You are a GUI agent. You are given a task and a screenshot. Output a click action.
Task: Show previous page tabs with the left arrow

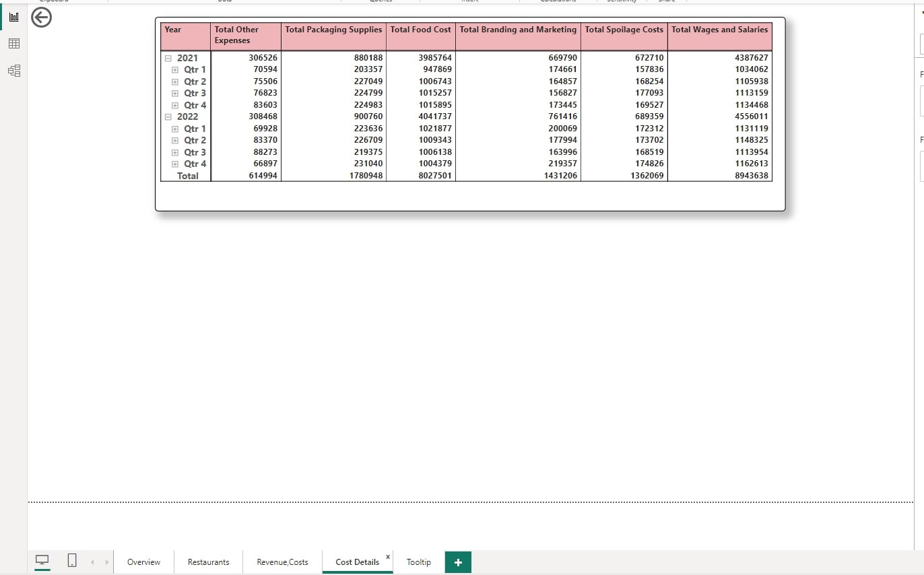click(x=92, y=562)
